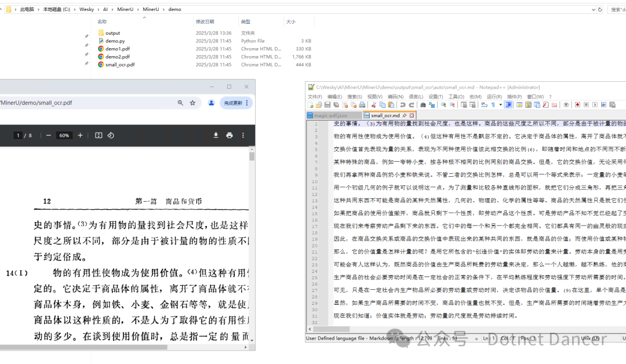Click the PDF page number input field

[18, 135]
